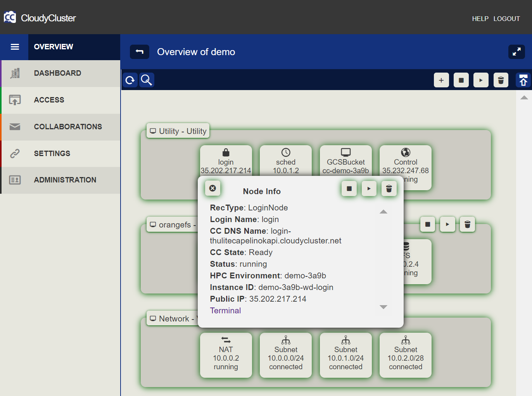
Task: Click main page scrollbar up arrow
Action: tap(524, 97)
